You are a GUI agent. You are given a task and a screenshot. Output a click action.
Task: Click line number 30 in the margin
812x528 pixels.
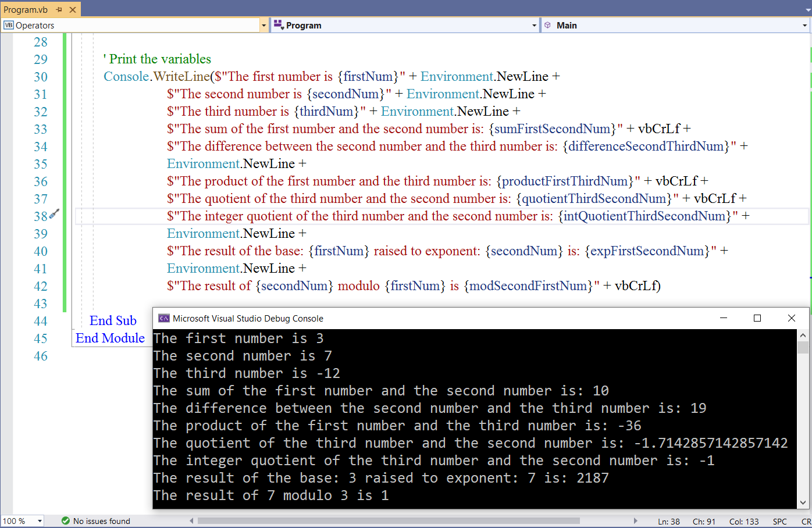click(41, 77)
